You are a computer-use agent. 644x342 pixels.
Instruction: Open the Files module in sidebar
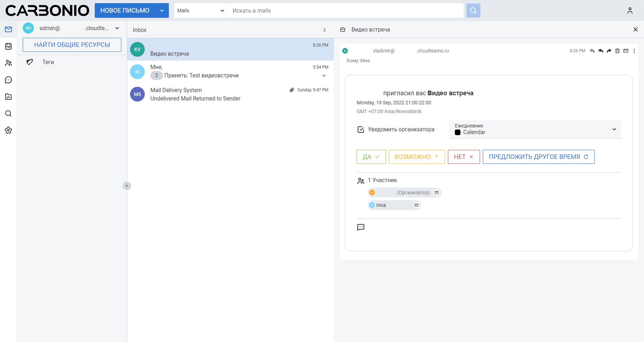pos(8,97)
